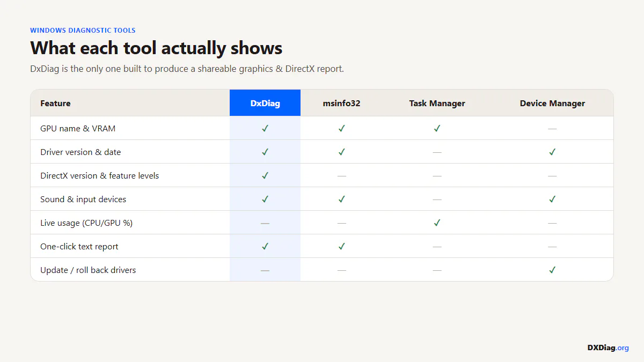
Task: Click the DxDiag checkmark for Sound & input devices
Action: click(265, 199)
